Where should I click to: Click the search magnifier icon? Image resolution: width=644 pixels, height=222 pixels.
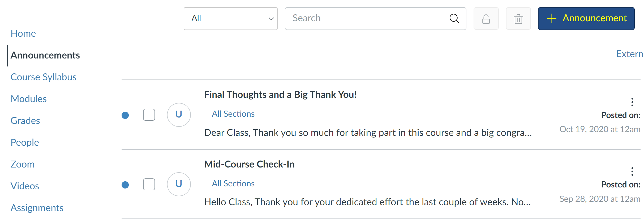454,18
